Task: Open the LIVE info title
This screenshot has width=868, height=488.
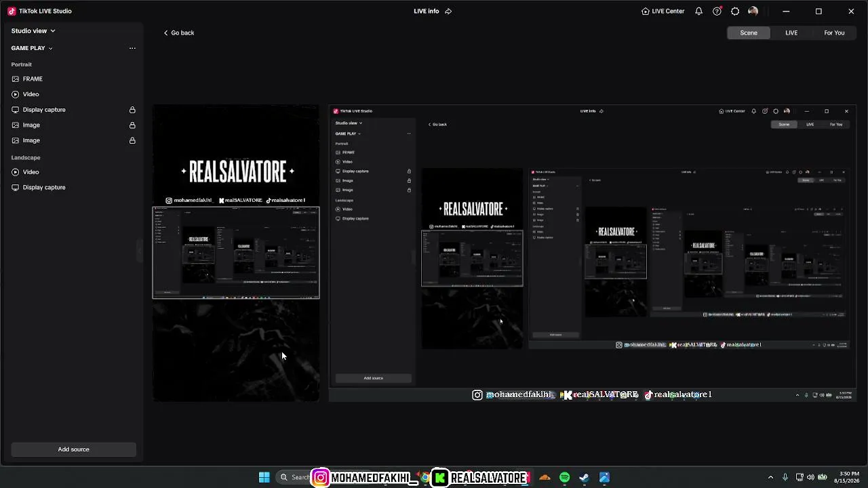Action: 427,11
